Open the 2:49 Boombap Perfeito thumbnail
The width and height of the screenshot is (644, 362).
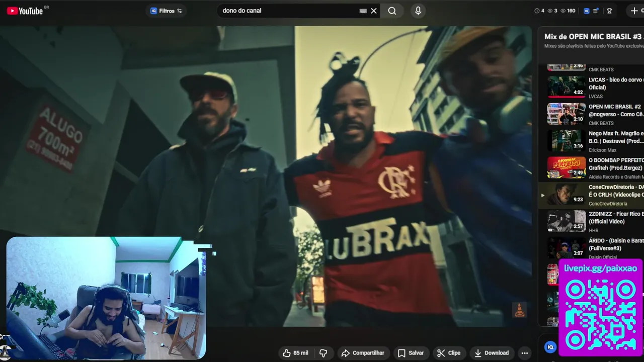click(567, 167)
